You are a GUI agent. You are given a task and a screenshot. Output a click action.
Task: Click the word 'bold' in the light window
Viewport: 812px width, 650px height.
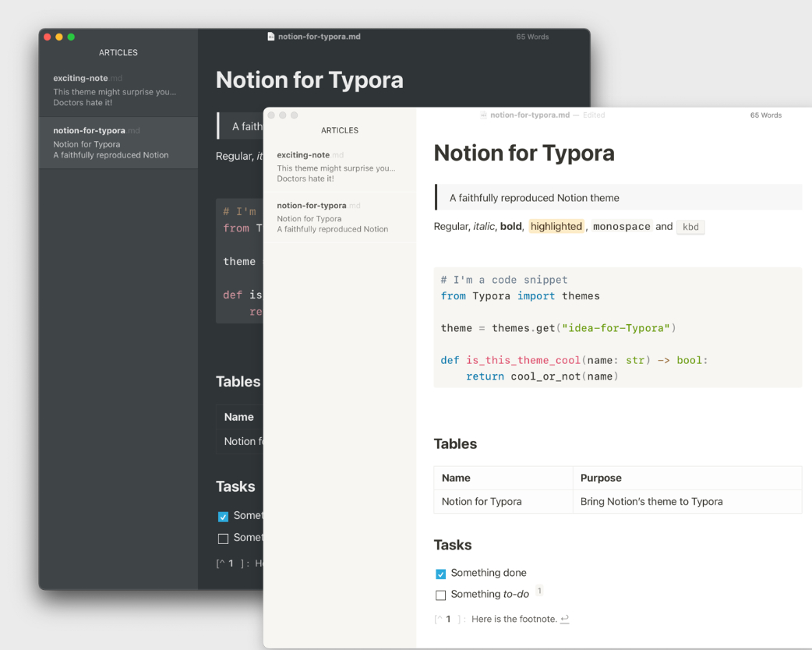(510, 226)
